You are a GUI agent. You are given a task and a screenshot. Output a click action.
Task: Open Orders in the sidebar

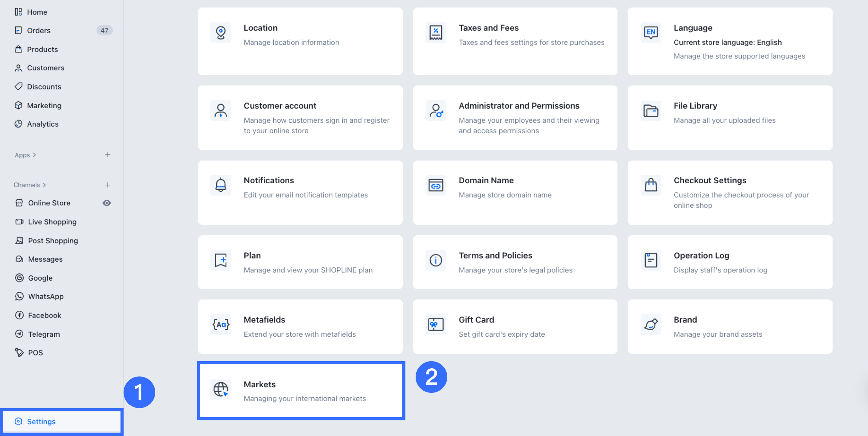click(x=39, y=31)
